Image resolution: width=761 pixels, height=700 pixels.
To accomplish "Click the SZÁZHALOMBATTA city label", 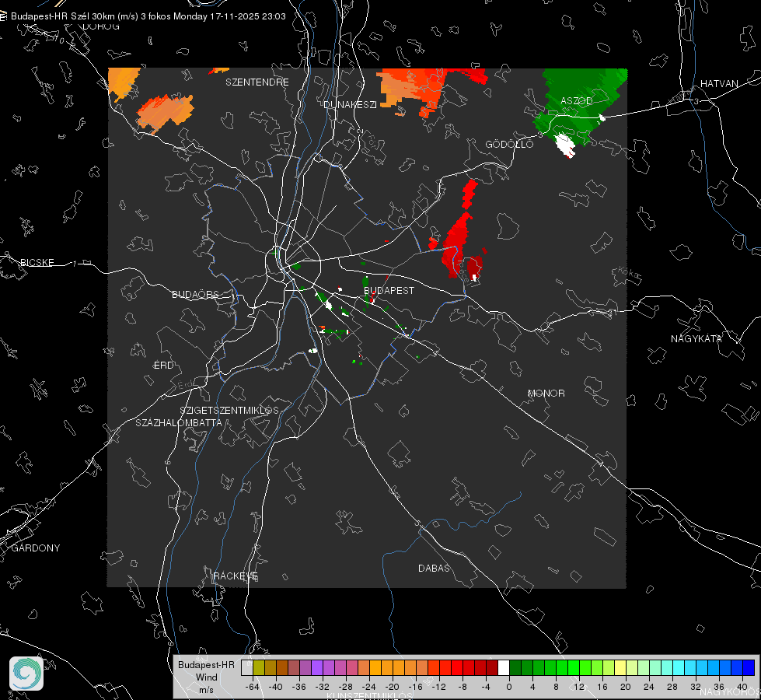I will pyautogui.click(x=179, y=422).
